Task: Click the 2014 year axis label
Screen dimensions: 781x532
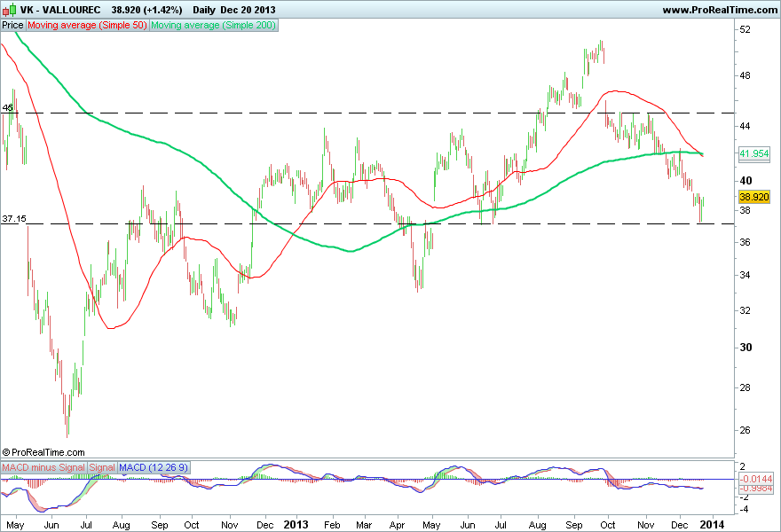Action: point(713,525)
